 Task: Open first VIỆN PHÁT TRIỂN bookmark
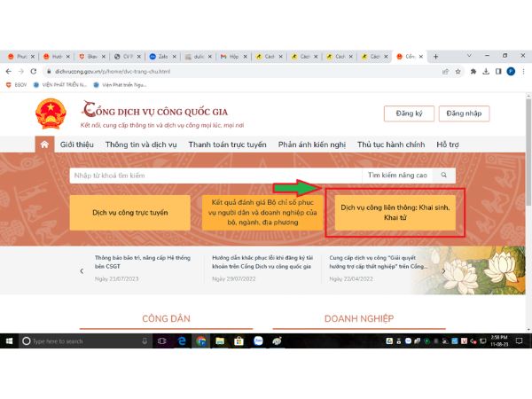pyautogui.click(x=59, y=85)
